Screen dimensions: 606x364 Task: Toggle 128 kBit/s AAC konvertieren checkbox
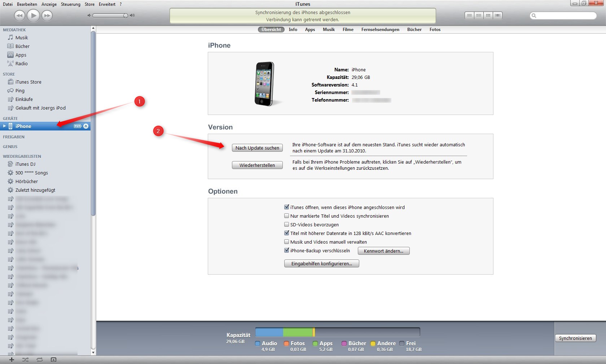click(287, 233)
